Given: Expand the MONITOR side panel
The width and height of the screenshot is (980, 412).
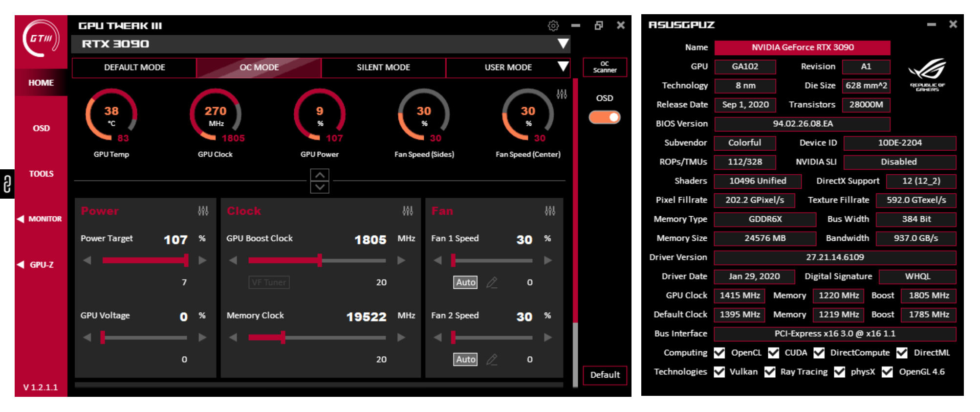Looking at the screenshot, I should (x=40, y=219).
